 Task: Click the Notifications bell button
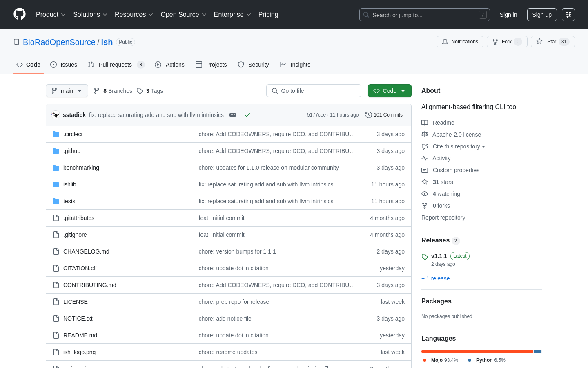(x=460, y=42)
